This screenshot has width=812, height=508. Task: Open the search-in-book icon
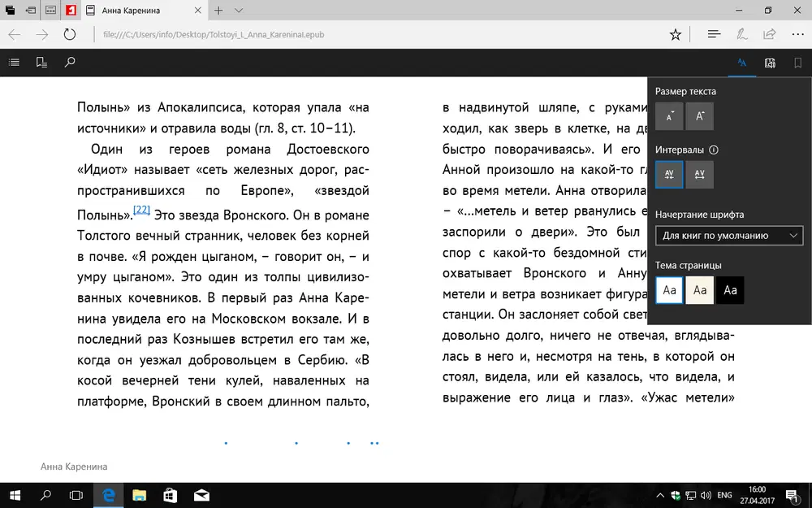point(70,63)
